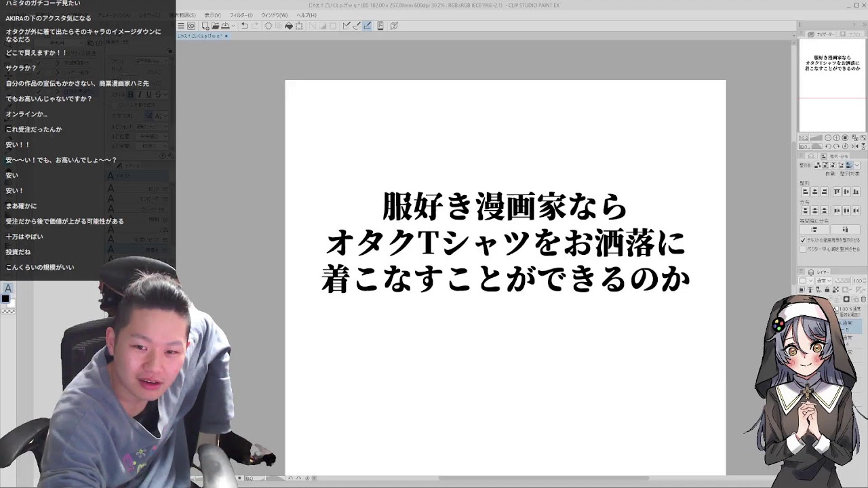Open the Layer panel hamburger menu
868x488 pixels.
tap(801, 271)
